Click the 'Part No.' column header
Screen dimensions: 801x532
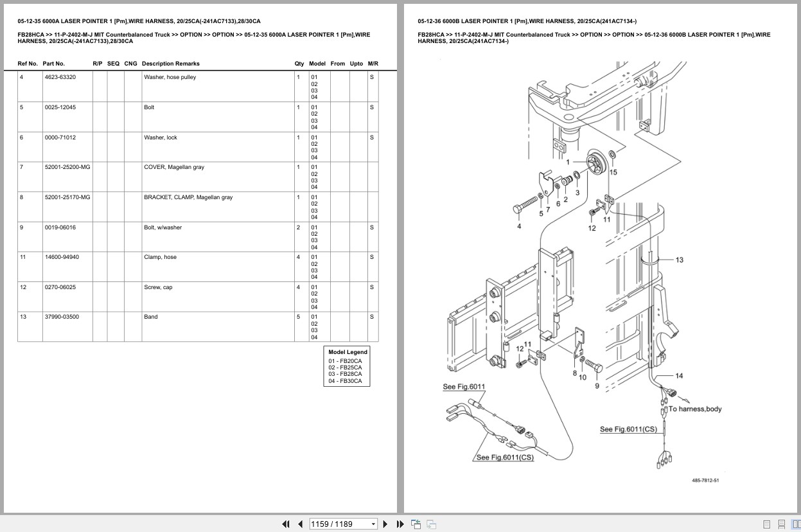(x=54, y=64)
